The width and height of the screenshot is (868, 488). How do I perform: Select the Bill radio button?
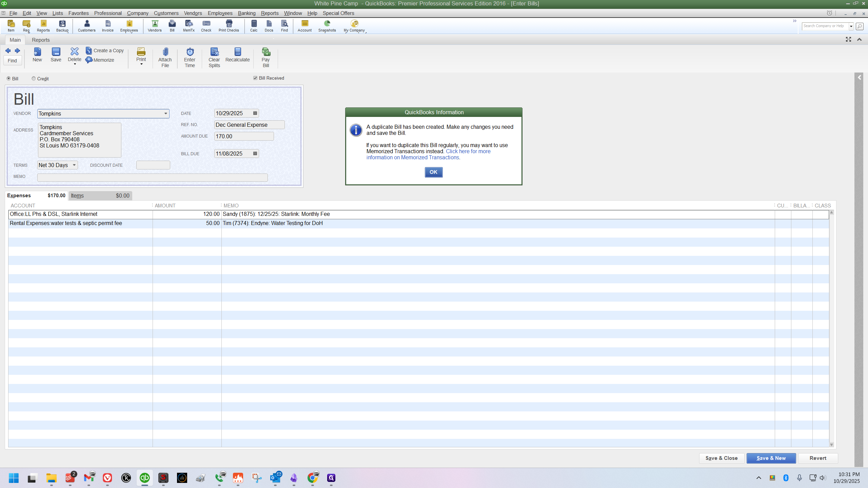click(9, 79)
